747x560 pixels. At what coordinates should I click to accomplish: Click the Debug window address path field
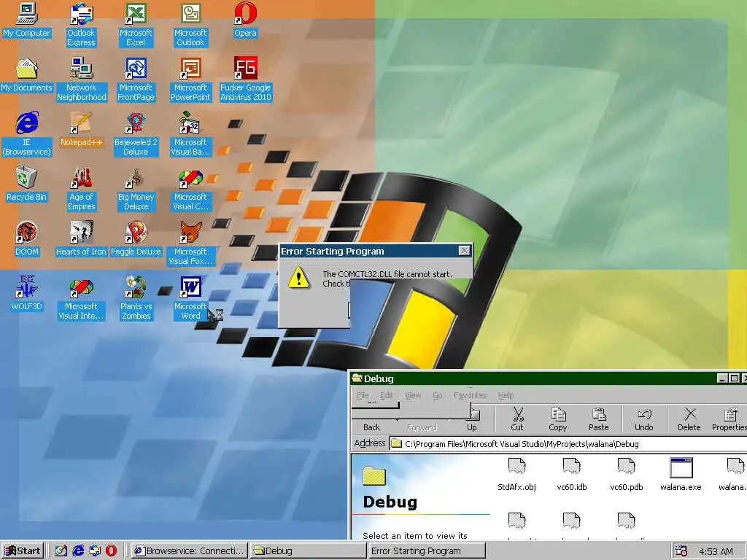(x=568, y=444)
